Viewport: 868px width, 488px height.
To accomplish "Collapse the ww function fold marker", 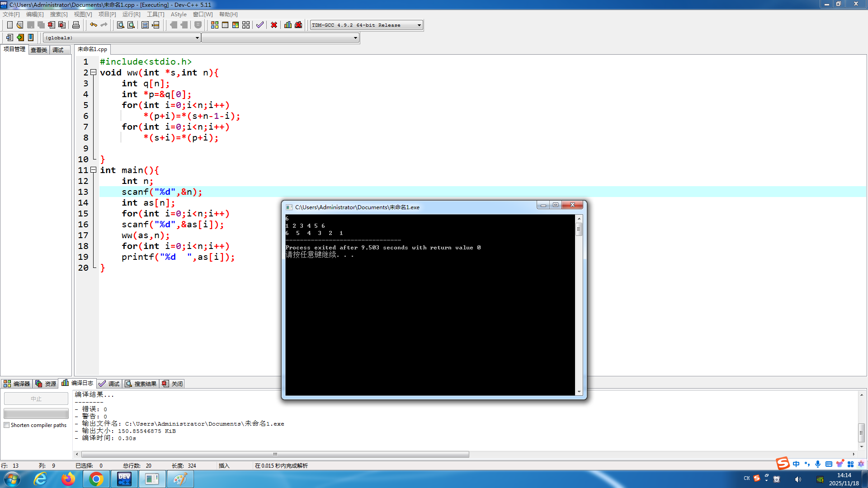I will coord(94,72).
